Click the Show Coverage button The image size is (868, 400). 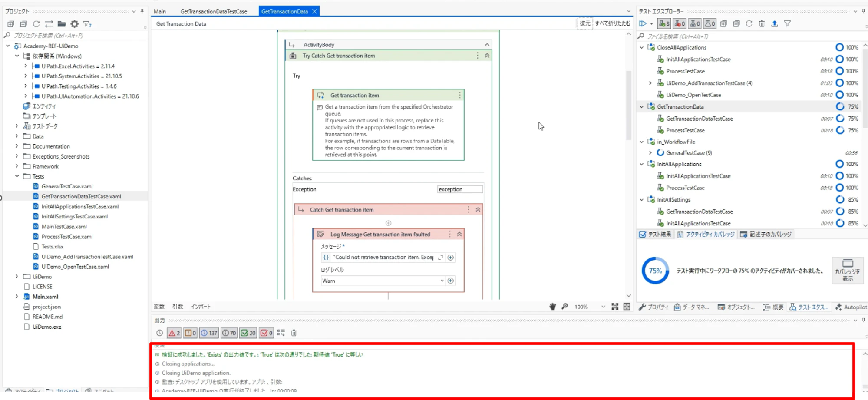(847, 270)
